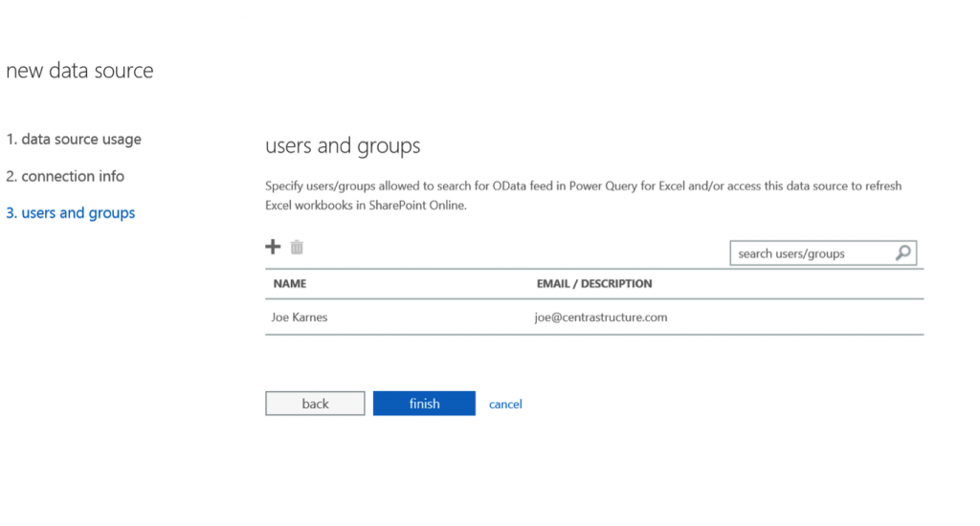Click the magnifying glass search icon

click(x=902, y=253)
